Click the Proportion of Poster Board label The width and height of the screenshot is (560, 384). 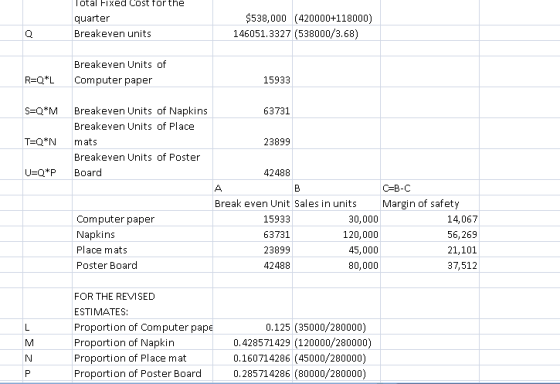coord(138,374)
